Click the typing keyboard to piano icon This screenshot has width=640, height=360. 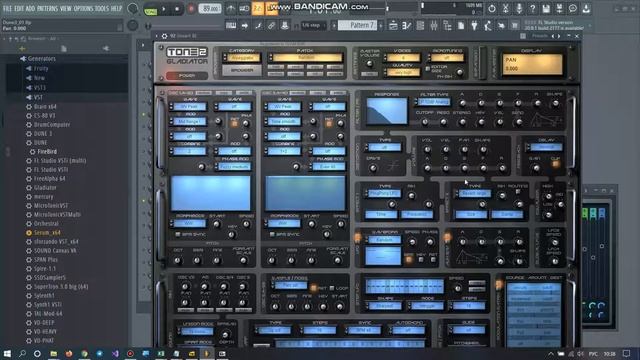(x=231, y=26)
